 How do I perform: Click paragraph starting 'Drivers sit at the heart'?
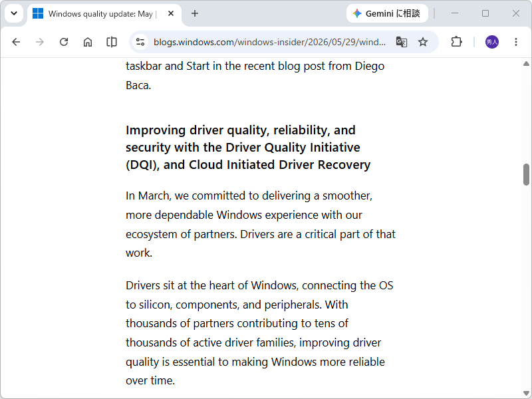(x=259, y=333)
